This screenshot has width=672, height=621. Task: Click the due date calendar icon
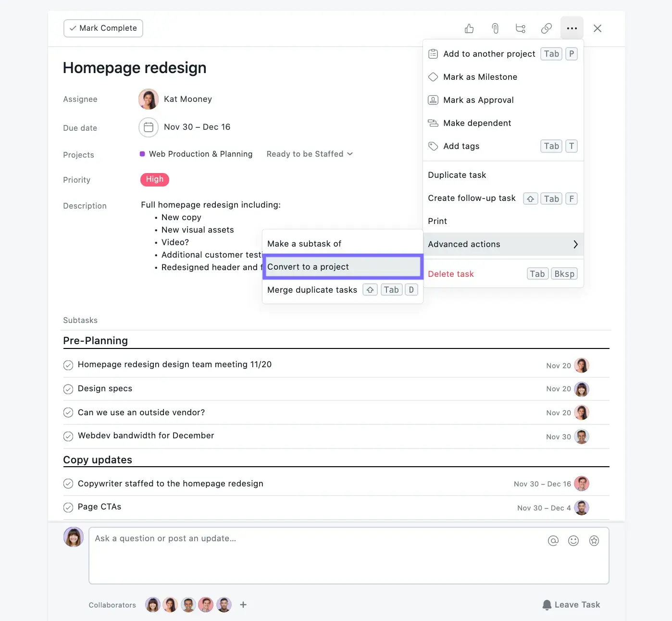pos(149,127)
